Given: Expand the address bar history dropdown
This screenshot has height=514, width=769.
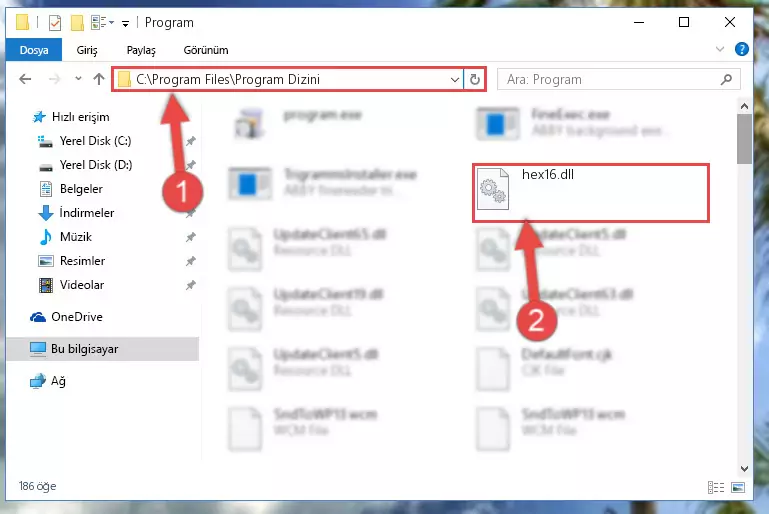Looking at the screenshot, I should point(455,79).
